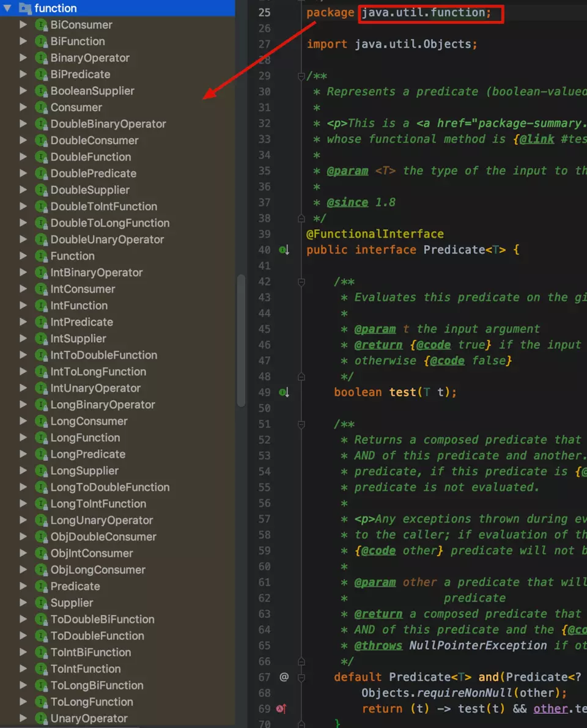
Task: Click the @return tag on line 63
Action: [378, 614]
